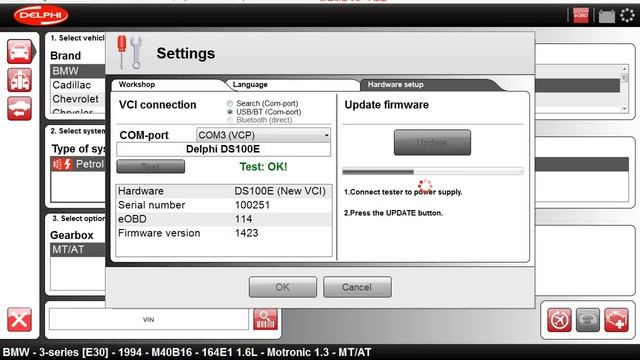Select the car-on-lift icon in sidebar

20,80
